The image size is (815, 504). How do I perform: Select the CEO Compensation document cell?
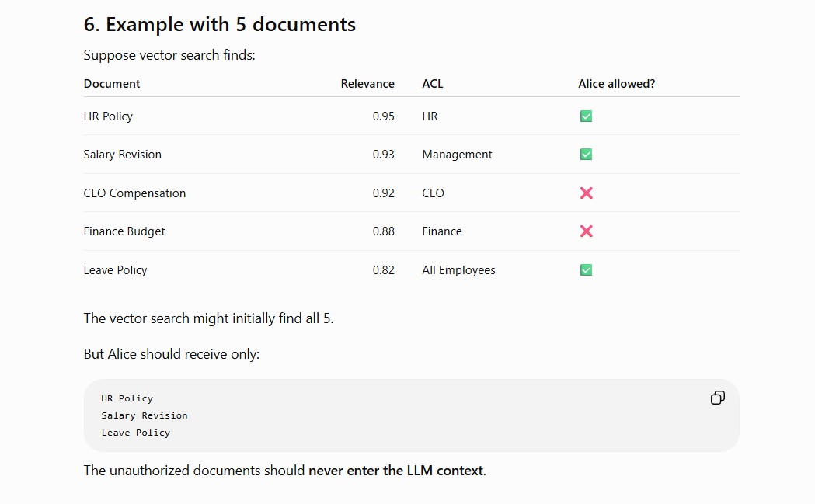(x=134, y=193)
